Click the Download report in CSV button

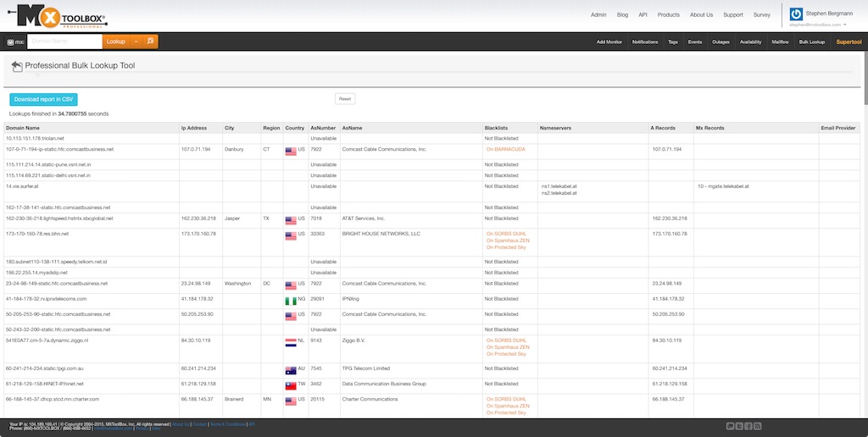[x=44, y=100]
